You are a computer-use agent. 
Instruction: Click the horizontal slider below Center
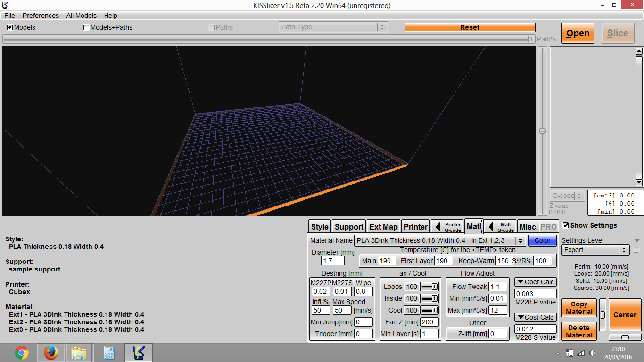pyautogui.click(x=625, y=337)
